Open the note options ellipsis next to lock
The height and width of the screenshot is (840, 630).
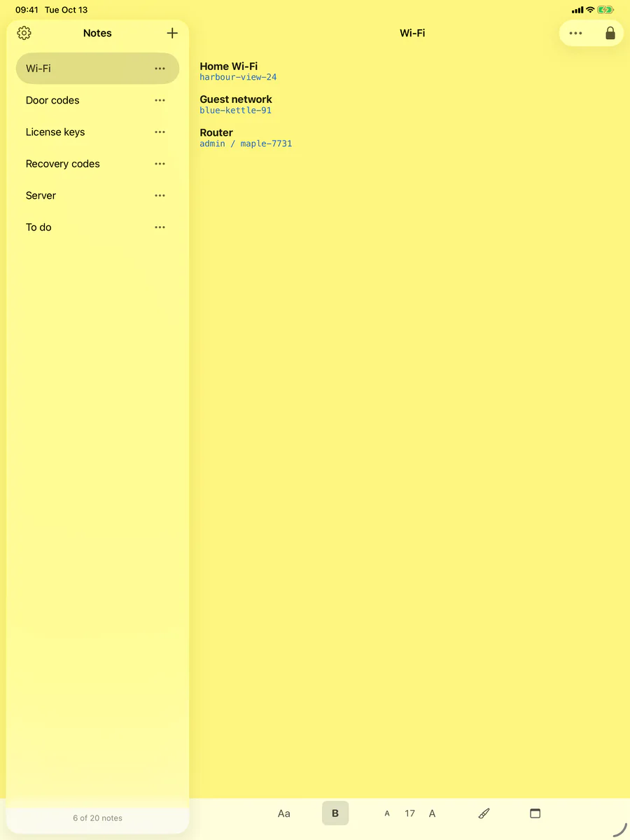tap(575, 33)
